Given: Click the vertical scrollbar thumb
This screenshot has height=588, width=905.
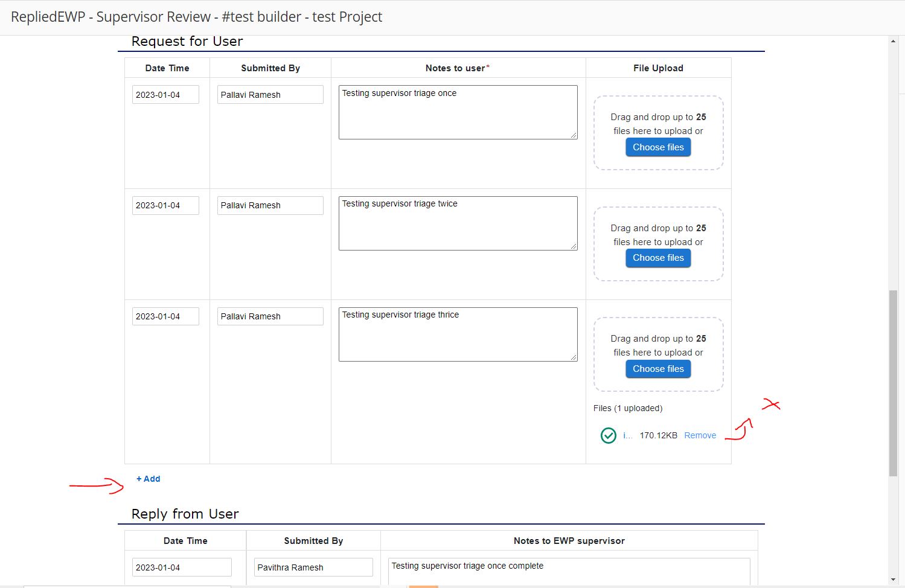Looking at the screenshot, I should (x=893, y=383).
